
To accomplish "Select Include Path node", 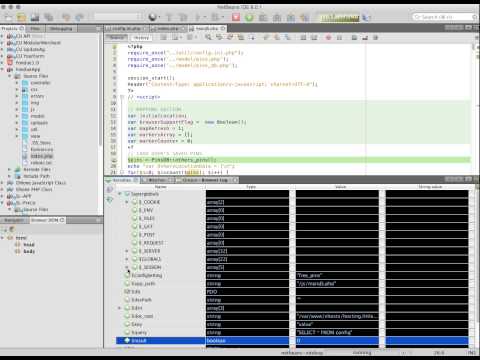I will (x=36, y=176).
